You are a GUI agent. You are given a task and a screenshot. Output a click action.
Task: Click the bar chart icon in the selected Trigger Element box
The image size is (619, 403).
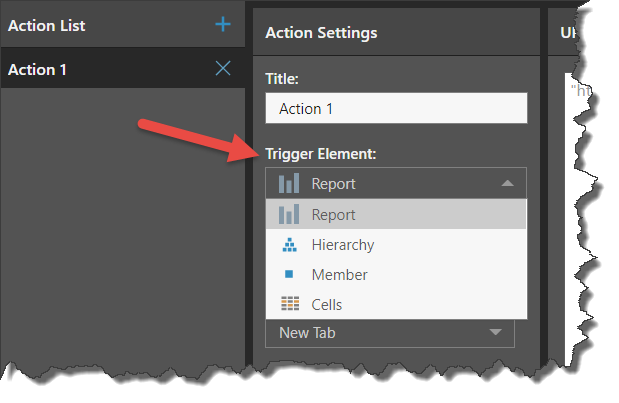(289, 184)
